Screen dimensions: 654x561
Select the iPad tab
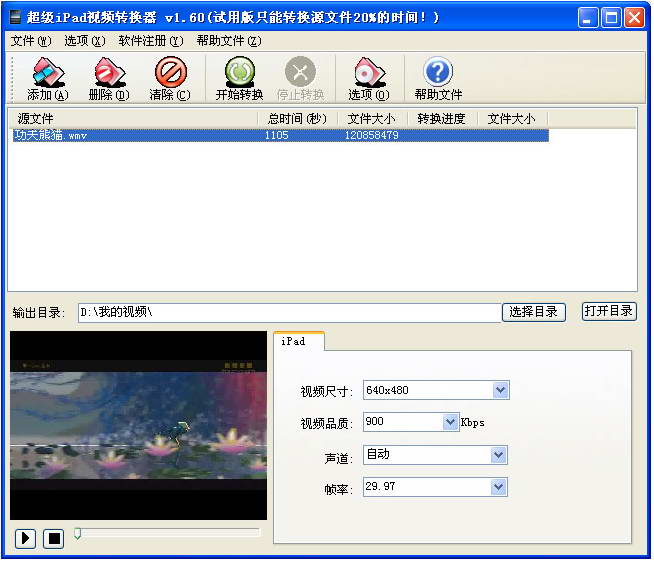click(x=299, y=342)
